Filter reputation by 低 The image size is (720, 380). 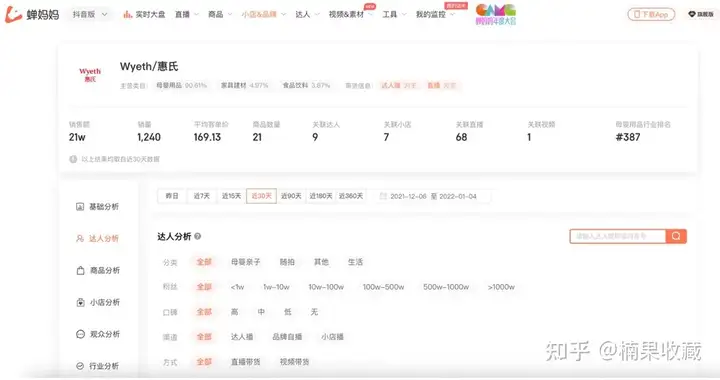pyautogui.click(x=287, y=312)
